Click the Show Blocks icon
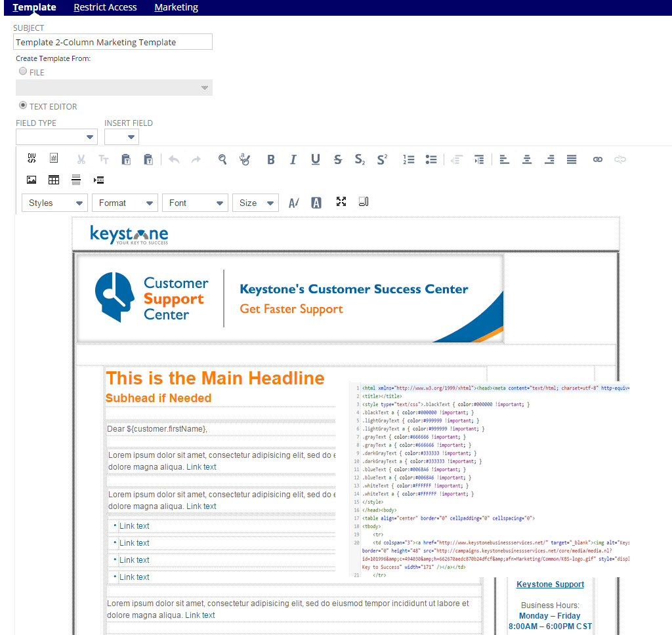Viewport: 672px width, 635px height. tap(364, 202)
